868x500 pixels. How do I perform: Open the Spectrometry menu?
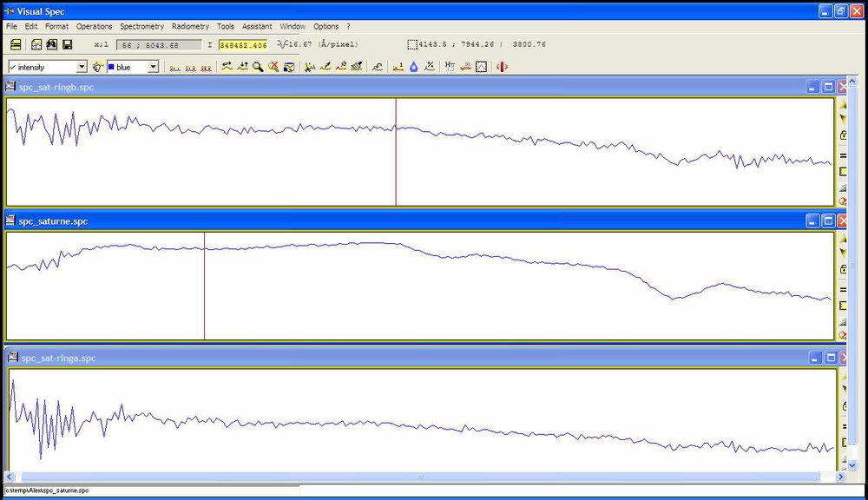141,26
